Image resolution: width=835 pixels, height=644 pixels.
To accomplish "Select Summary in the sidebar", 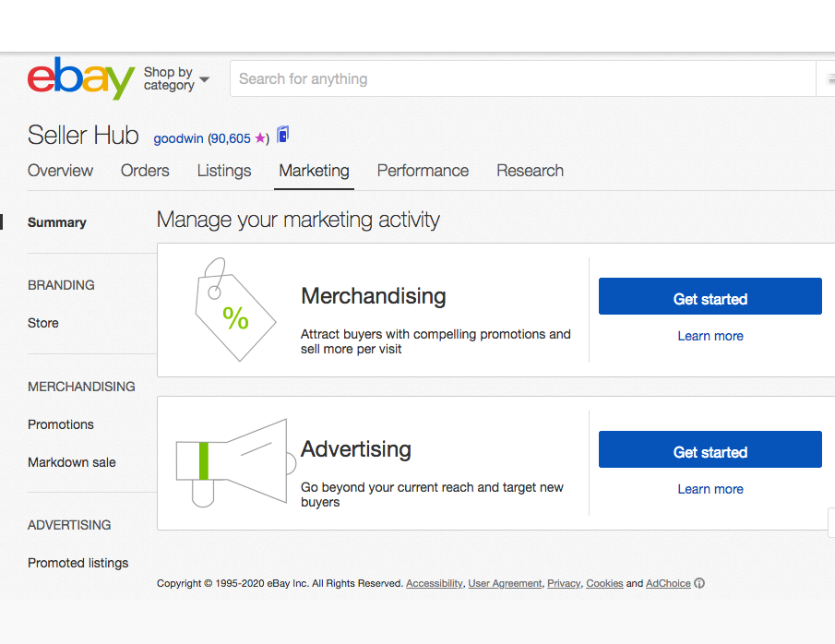I will coord(57,222).
